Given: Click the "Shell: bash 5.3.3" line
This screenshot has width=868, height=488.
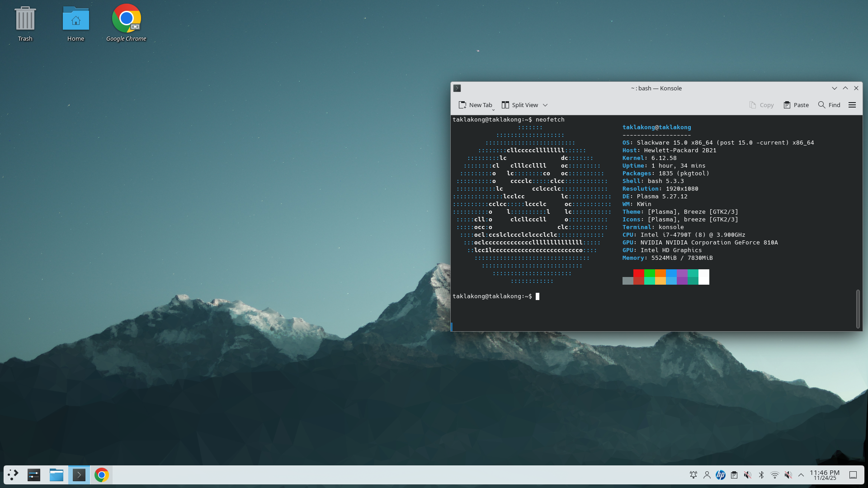Looking at the screenshot, I should (653, 181).
